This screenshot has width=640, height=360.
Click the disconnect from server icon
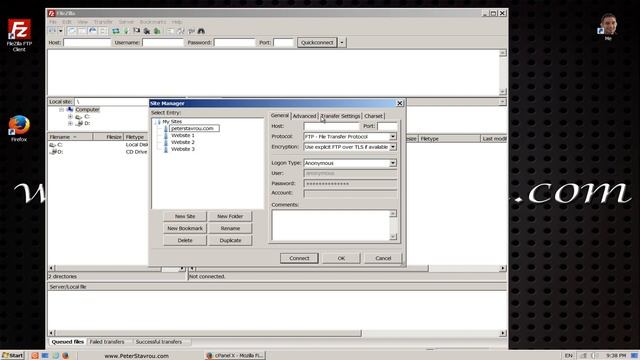[x=147, y=31]
